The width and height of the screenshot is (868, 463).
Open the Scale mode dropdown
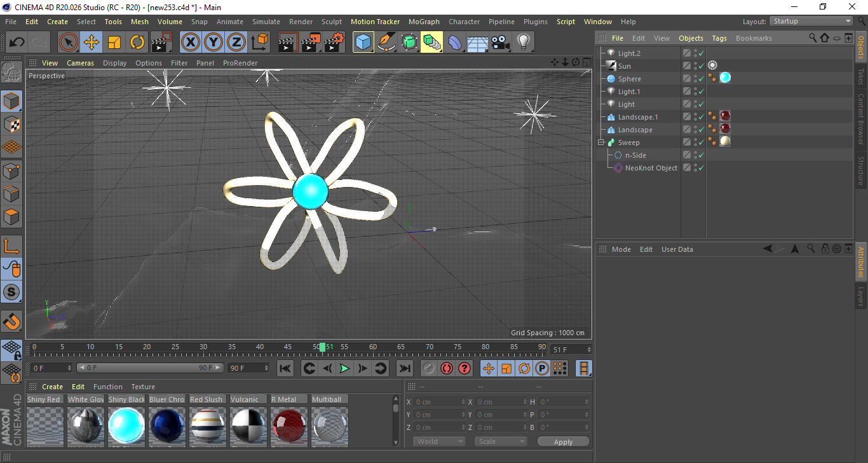(501, 441)
